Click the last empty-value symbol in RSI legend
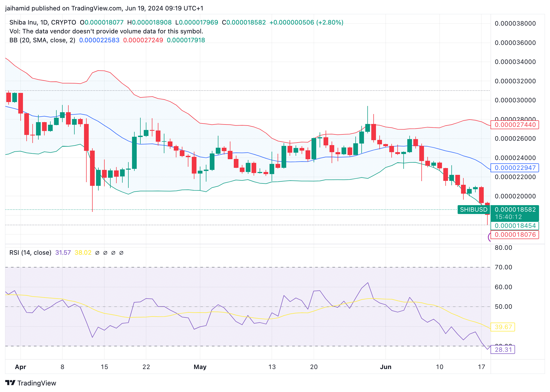This screenshot has width=550, height=392. pyautogui.click(x=121, y=253)
